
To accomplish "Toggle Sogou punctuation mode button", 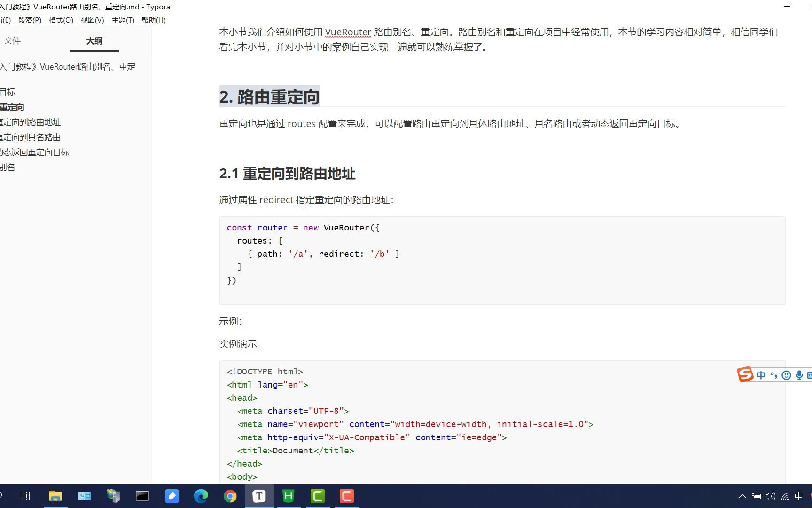I will [773, 375].
